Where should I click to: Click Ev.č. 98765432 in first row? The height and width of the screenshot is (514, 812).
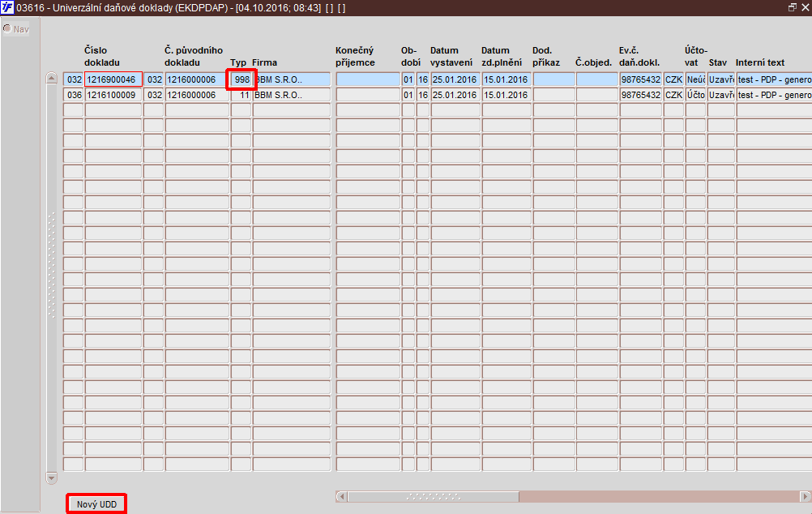pos(641,79)
